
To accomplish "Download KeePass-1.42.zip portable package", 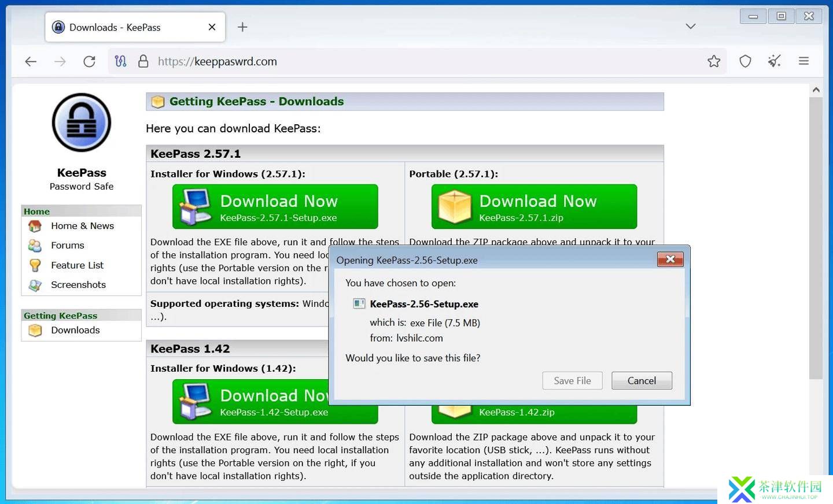I will [535, 413].
